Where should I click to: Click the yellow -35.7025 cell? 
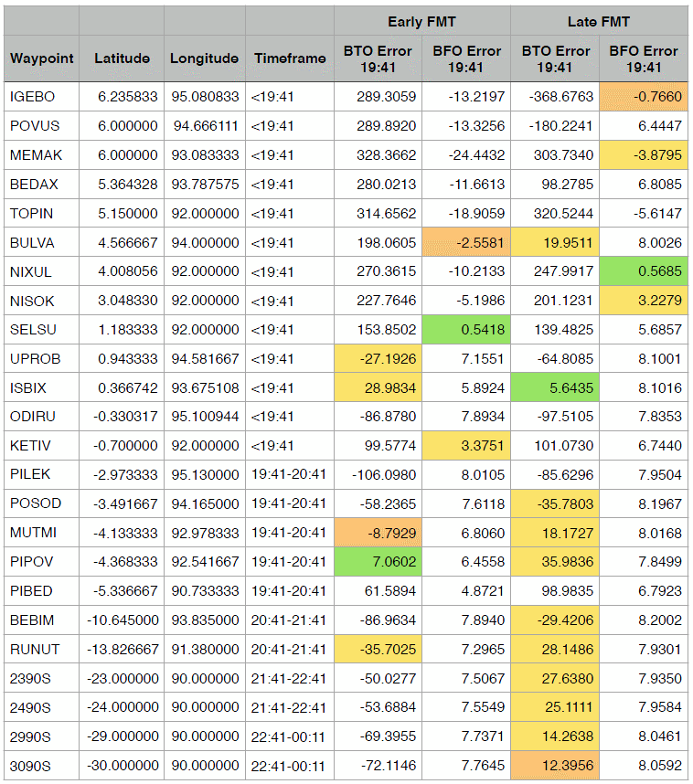378,649
